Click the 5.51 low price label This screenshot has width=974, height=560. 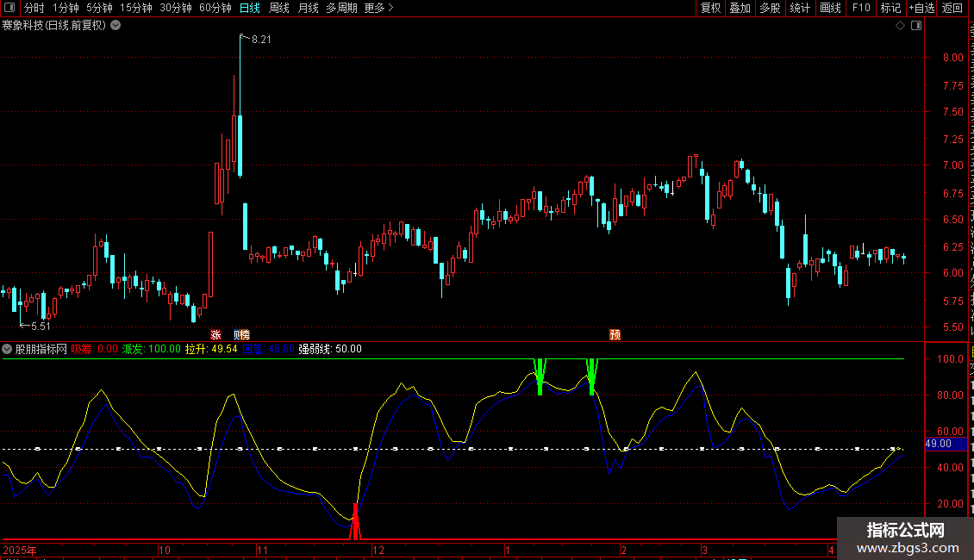41,327
